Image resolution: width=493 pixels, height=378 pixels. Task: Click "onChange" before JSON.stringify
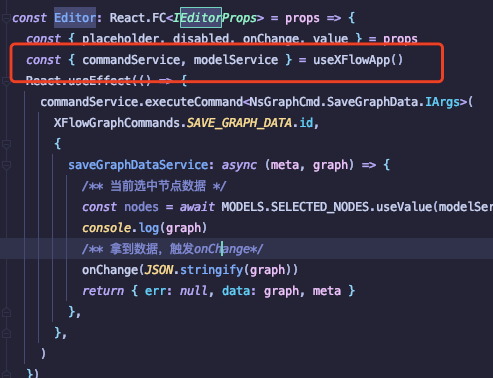click(110, 270)
